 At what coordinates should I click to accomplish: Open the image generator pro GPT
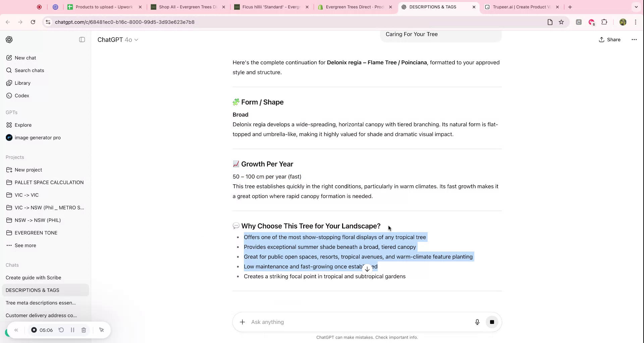38,137
